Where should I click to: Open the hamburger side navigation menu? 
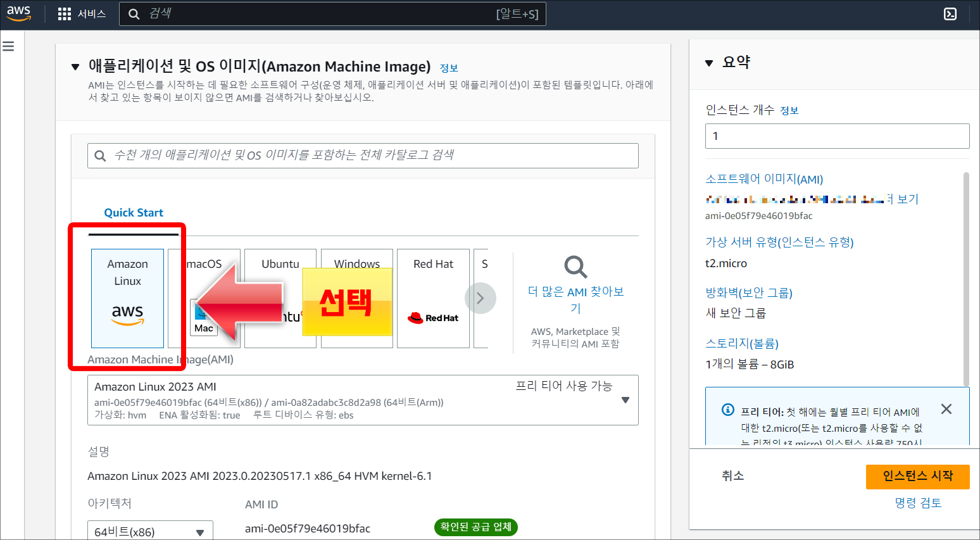8,46
